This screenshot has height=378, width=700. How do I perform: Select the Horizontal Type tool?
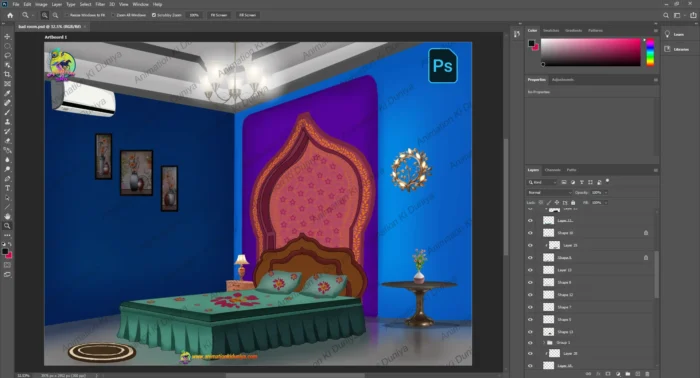click(7, 188)
